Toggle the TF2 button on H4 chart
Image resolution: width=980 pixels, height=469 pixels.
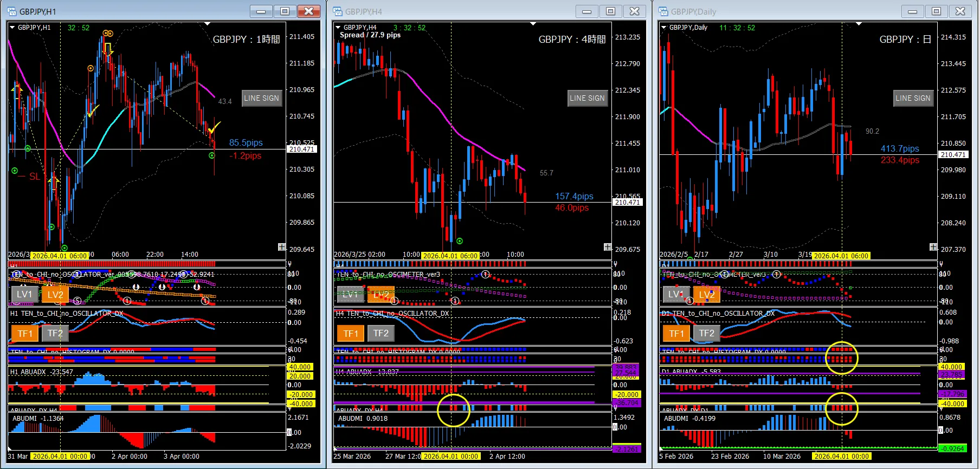click(x=381, y=333)
